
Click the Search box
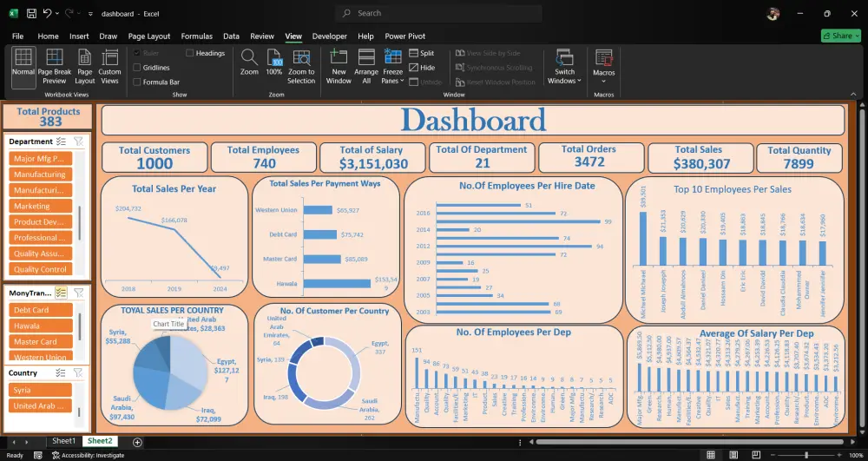click(438, 13)
